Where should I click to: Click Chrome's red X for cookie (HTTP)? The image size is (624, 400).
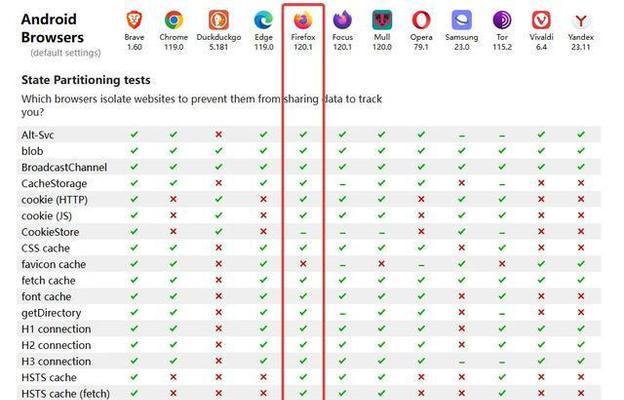coord(173,199)
